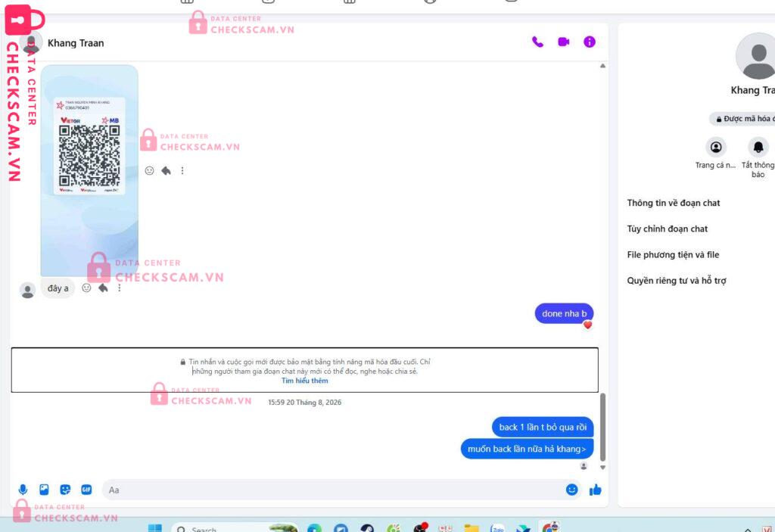Click the "Tìm hiểu thêm" link
Viewport: 775px width, 532px height.
pos(304,381)
